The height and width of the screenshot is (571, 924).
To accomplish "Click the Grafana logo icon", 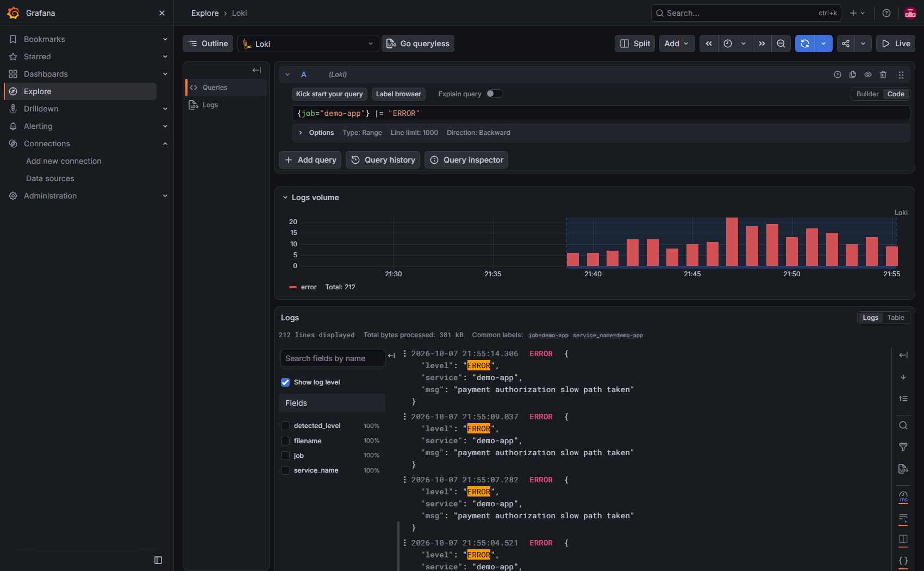I will point(14,13).
